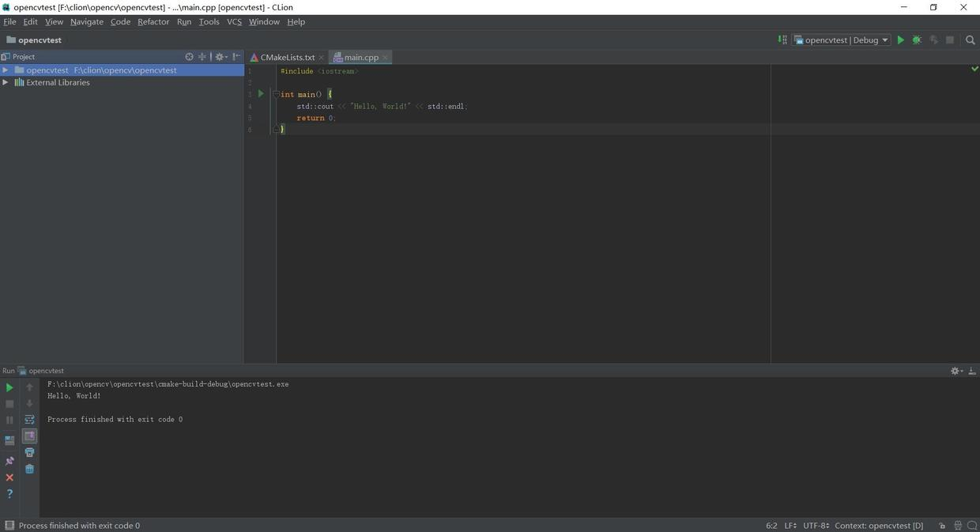Clear console output with the trash icon
The image size is (980, 532).
click(x=29, y=469)
